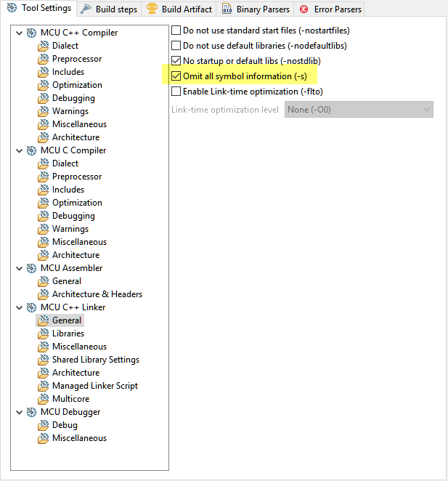Screen dimensions: 448x481
Task: Collapse the MCU Debugger node
Action: 20,412
